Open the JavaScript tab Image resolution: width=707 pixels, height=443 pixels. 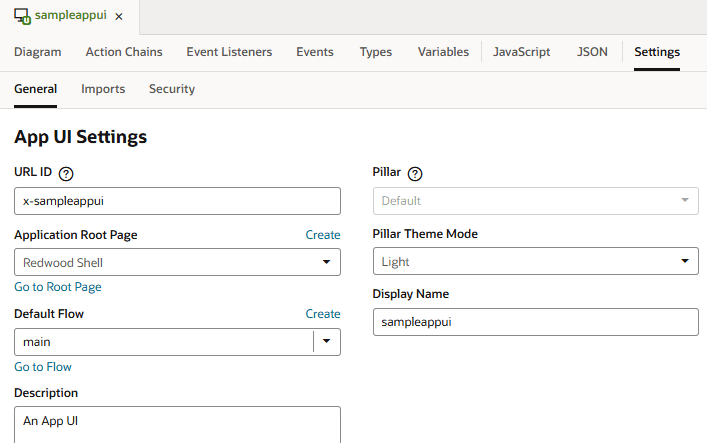pos(521,52)
